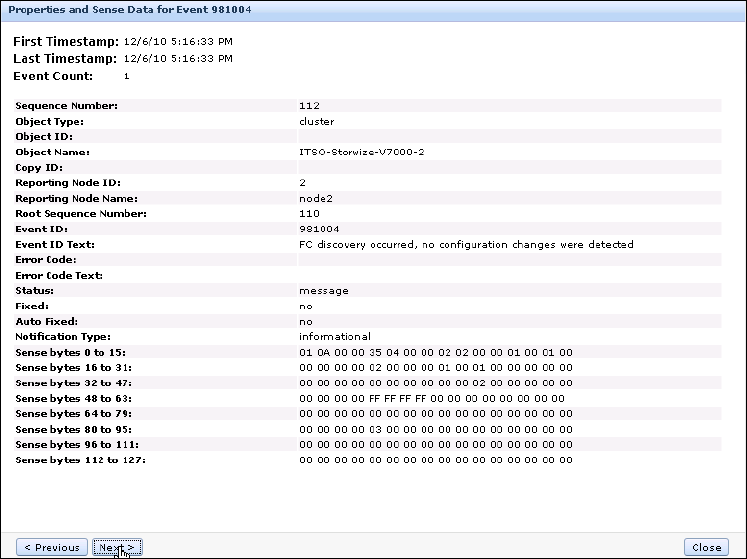Click the Object Type value cluster
The image size is (747, 559).
[x=316, y=121]
